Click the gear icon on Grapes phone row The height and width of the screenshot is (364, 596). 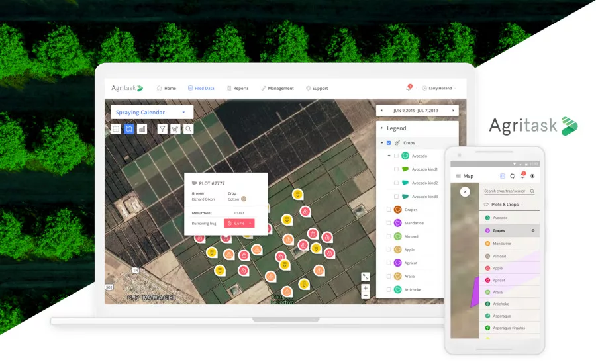tap(533, 230)
